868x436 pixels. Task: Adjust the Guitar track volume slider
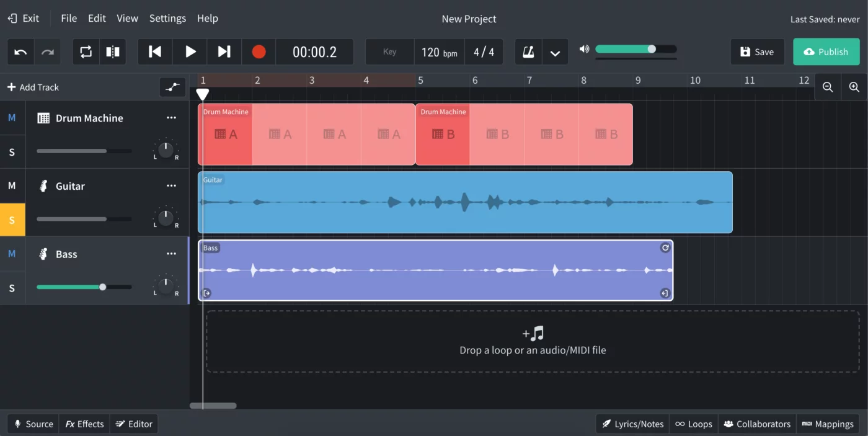tap(84, 219)
